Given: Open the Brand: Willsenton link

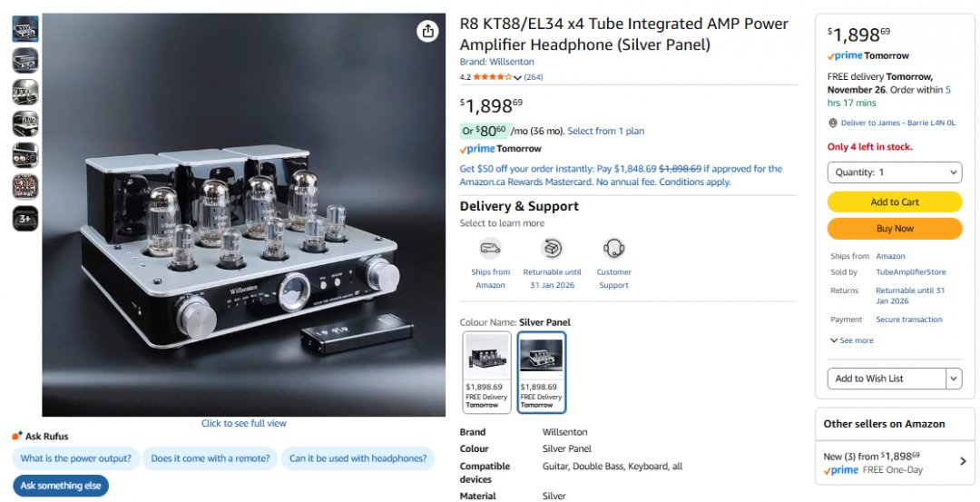Looking at the screenshot, I should click(x=496, y=62).
